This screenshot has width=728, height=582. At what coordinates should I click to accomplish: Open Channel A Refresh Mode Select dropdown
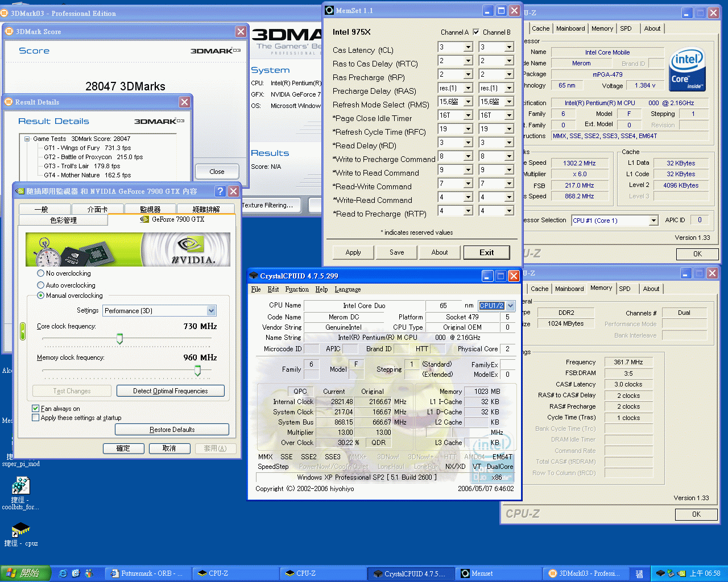[x=468, y=102]
